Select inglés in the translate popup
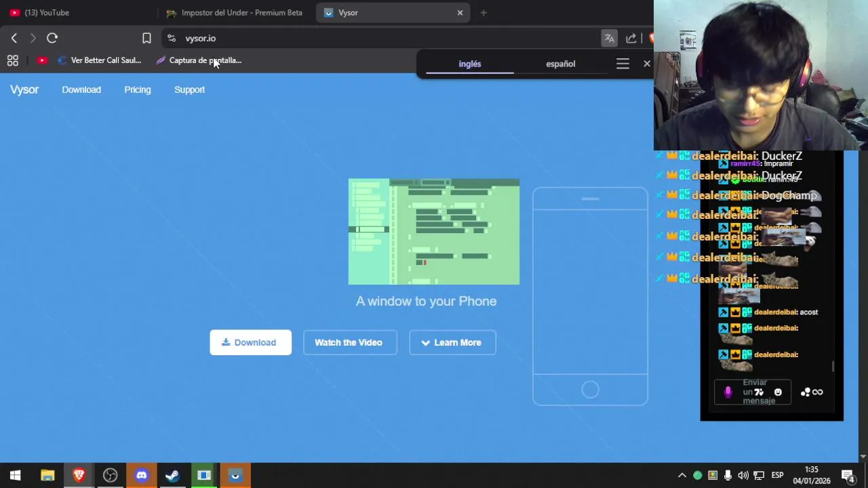 (469, 64)
